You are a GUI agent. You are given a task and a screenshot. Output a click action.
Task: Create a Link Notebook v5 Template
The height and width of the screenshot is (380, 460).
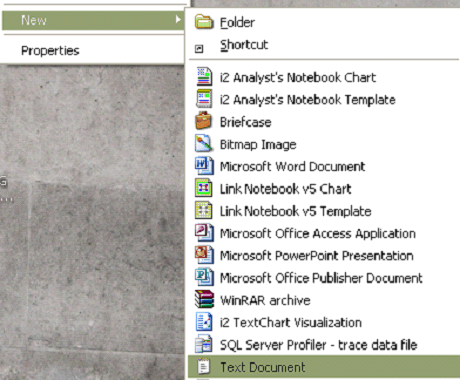pyautogui.click(x=295, y=211)
